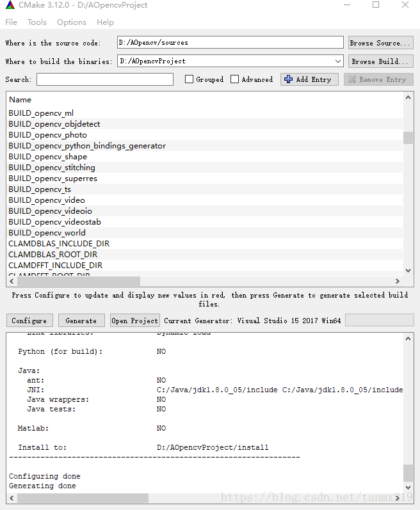
Task: Click the 'Java tests:' log line
Action: tap(51, 409)
